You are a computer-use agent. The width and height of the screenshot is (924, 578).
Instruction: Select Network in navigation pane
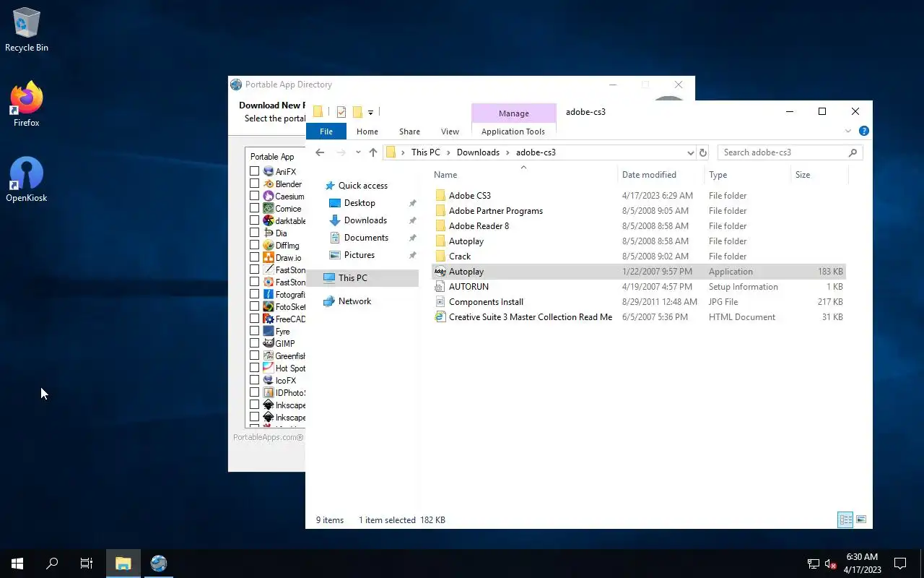pos(354,301)
